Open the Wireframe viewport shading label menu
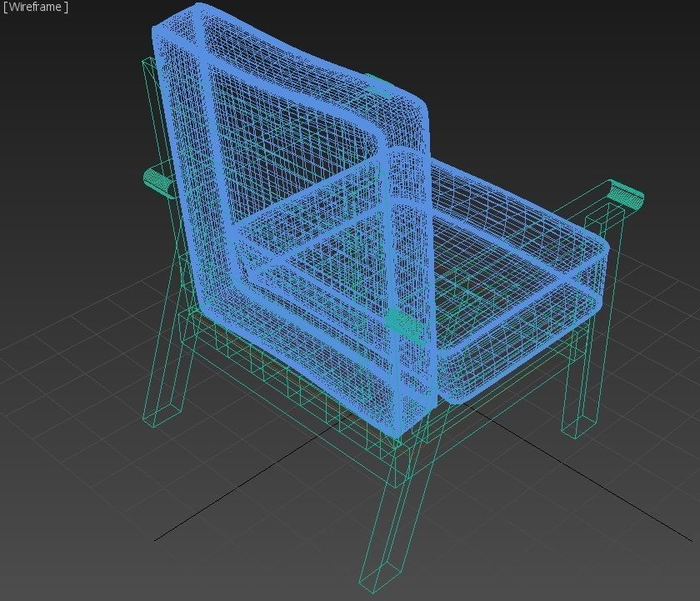700x601 pixels. (36, 8)
